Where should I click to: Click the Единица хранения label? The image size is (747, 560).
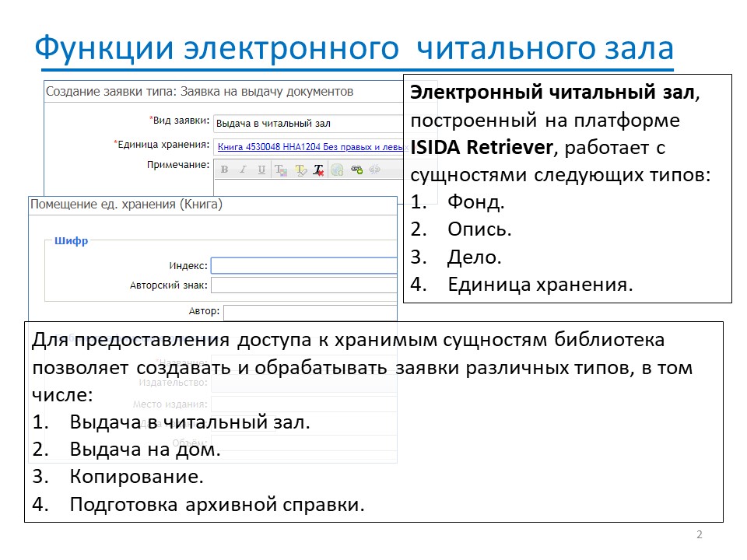click(x=162, y=145)
